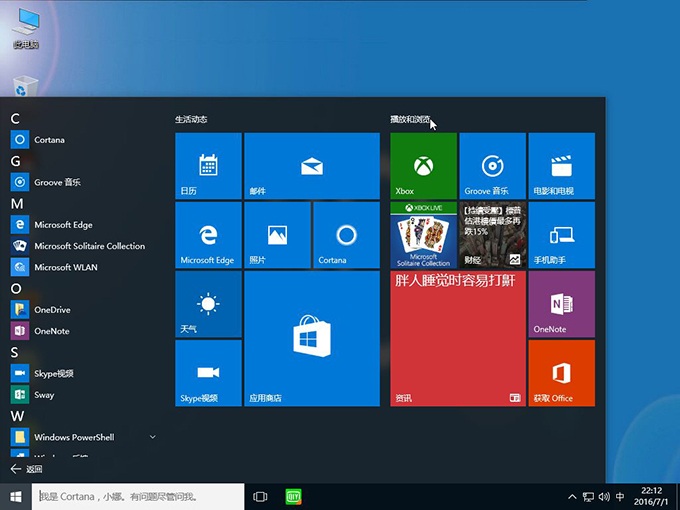Image resolution: width=680 pixels, height=510 pixels.
Task: Open Task View on the taskbar
Action: point(260,496)
